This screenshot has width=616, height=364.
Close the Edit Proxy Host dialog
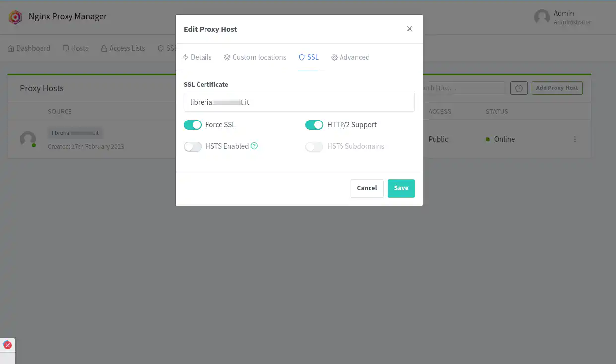coord(410,29)
